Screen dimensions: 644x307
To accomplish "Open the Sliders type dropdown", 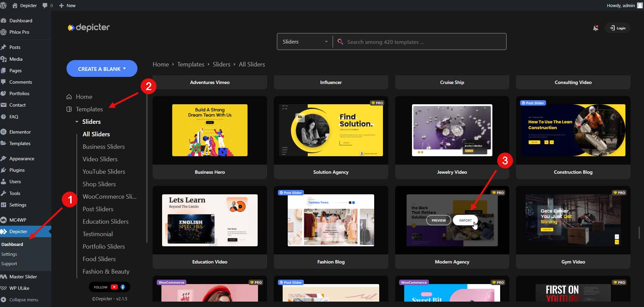I will (305, 41).
